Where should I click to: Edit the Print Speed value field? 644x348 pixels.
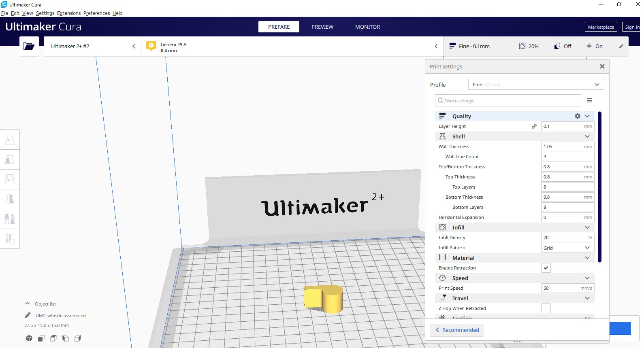click(567, 288)
